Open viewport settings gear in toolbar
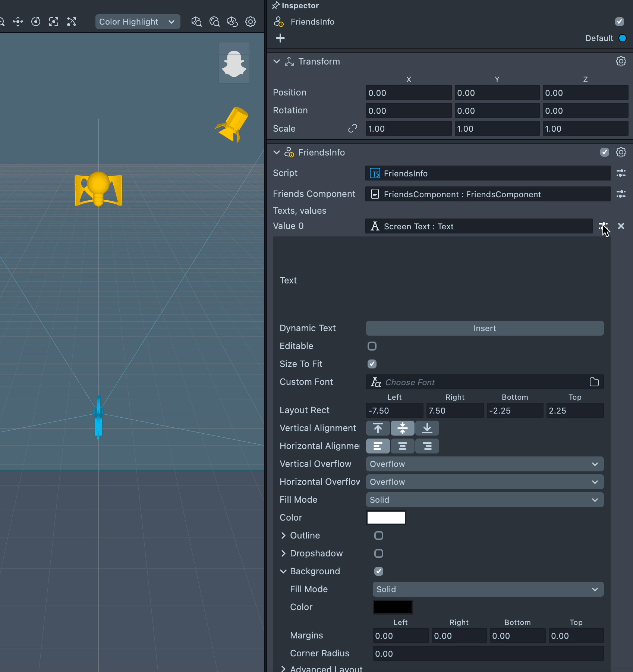Viewport: 633px width, 672px height. [x=251, y=22]
